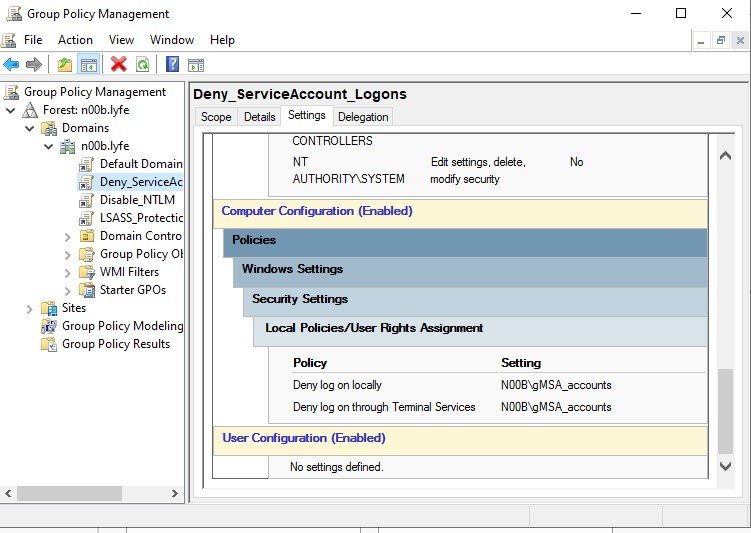Click the tree pane scroll left arrow
The image size is (751, 533).
(8, 493)
